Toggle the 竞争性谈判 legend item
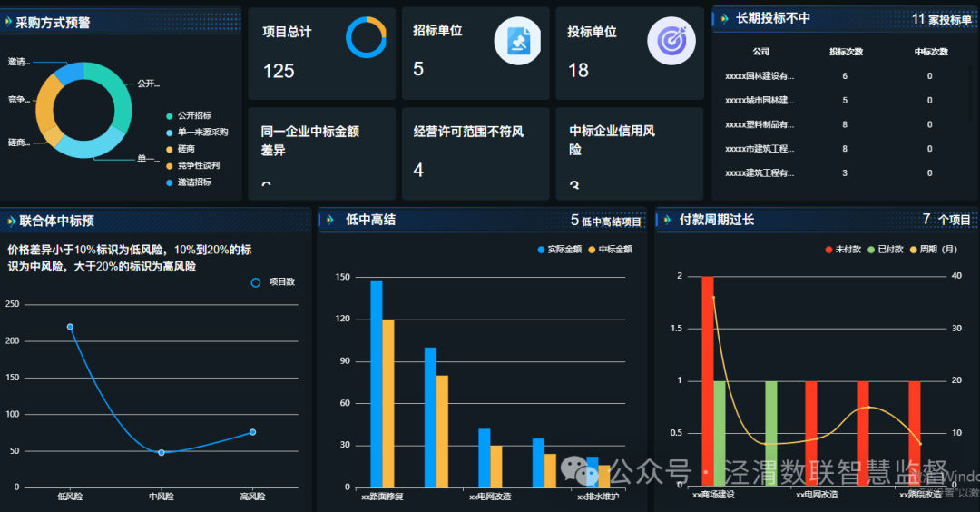Viewport: 980px width, 512px height. (192, 165)
